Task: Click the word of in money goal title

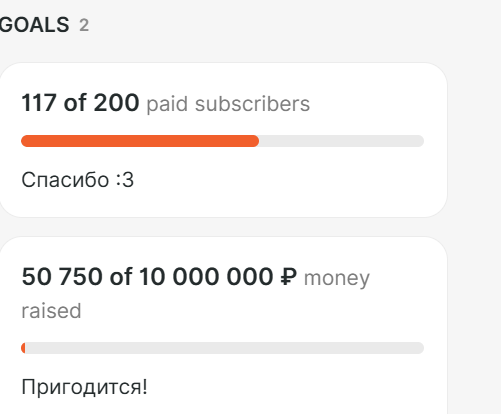Action: tap(121, 277)
